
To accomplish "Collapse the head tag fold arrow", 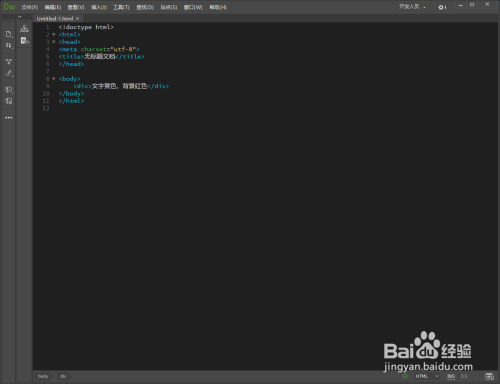I will [54, 42].
